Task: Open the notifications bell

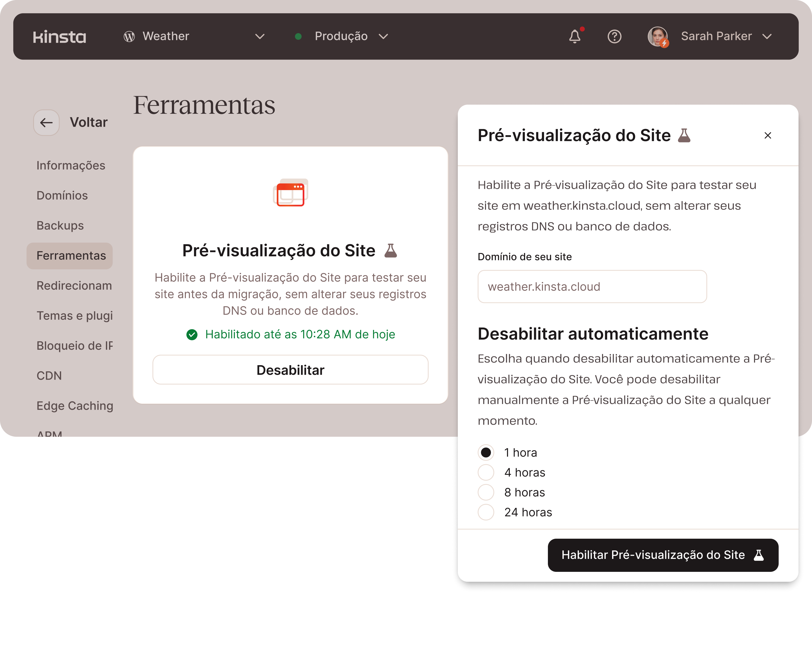Action: pos(575,37)
